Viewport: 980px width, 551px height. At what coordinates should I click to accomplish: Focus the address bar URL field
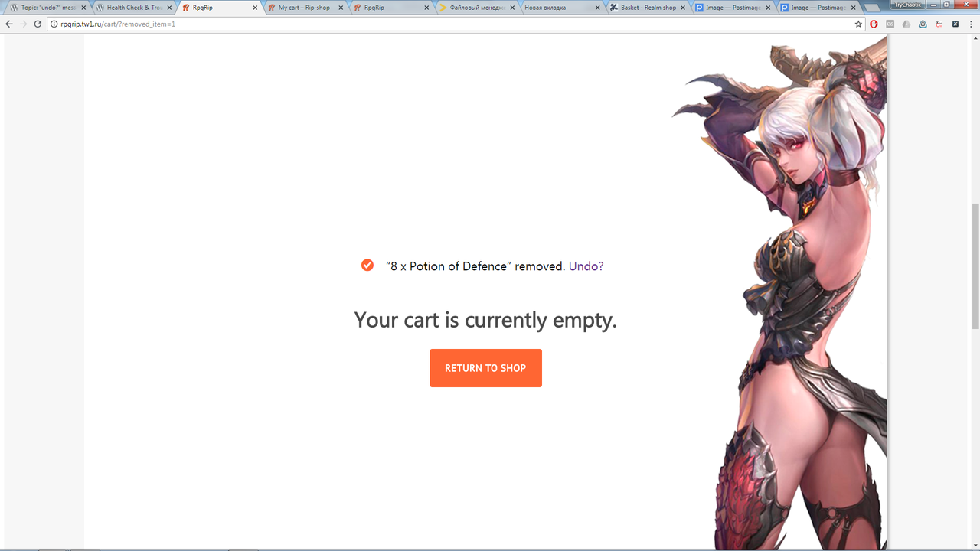click(455, 24)
